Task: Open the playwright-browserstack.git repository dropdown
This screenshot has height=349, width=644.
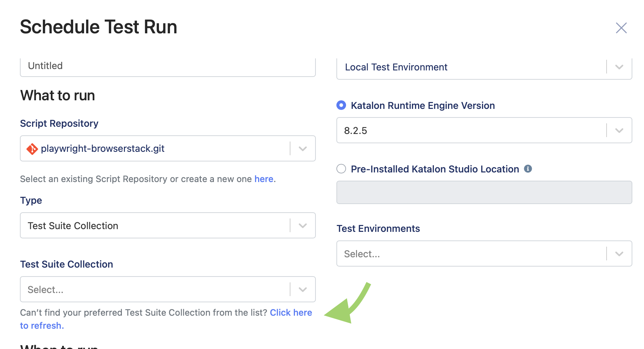Action: (168, 148)
